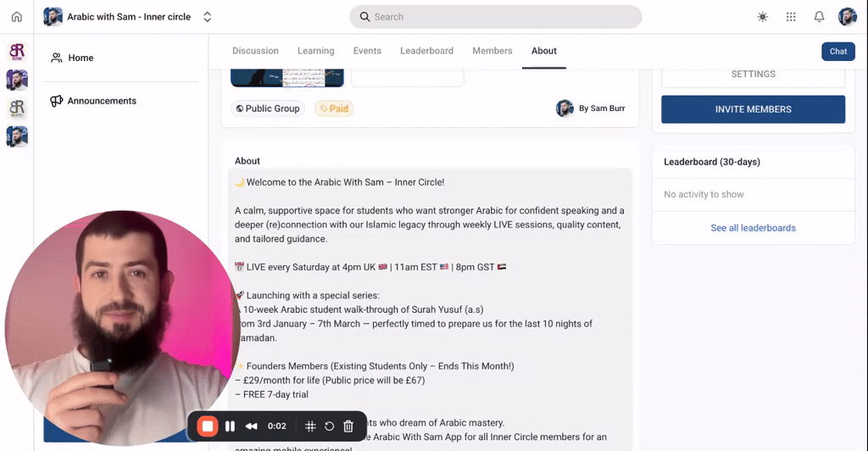Select the third community logo in left rail
Screen dimensions: 868x451
click(x=17, y=108)
